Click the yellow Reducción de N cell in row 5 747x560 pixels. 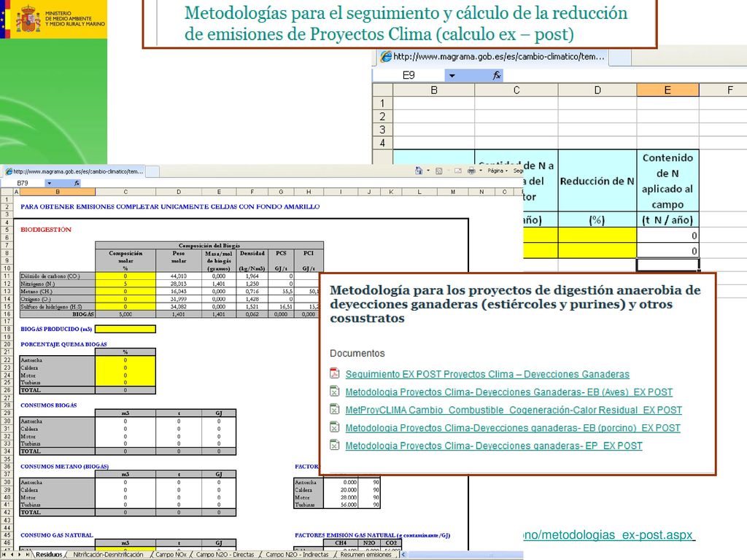click(x=597, y=236)
